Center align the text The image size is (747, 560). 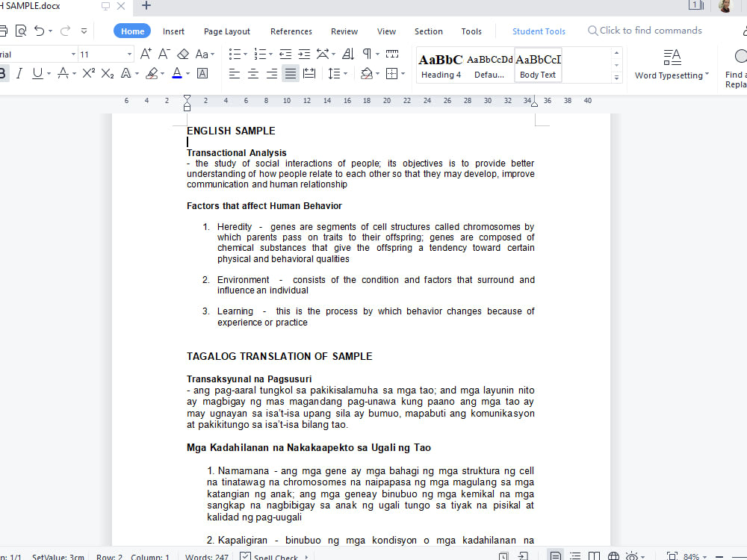253,73
